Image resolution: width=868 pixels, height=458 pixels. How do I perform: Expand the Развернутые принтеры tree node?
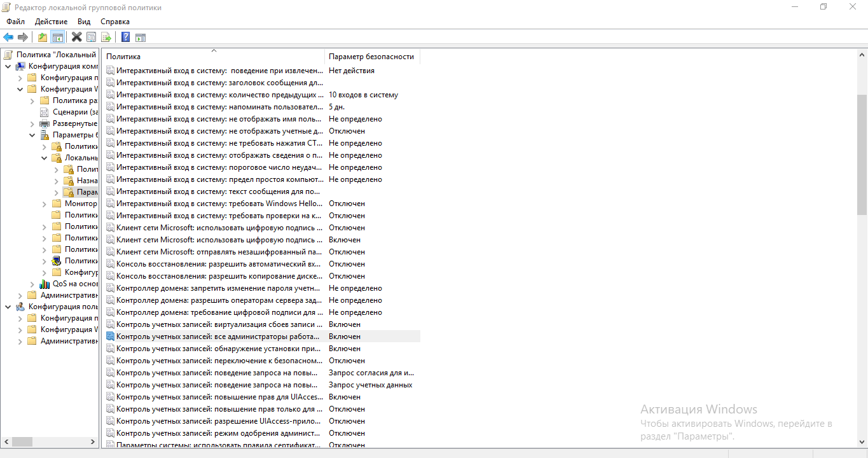coord(32,123)
